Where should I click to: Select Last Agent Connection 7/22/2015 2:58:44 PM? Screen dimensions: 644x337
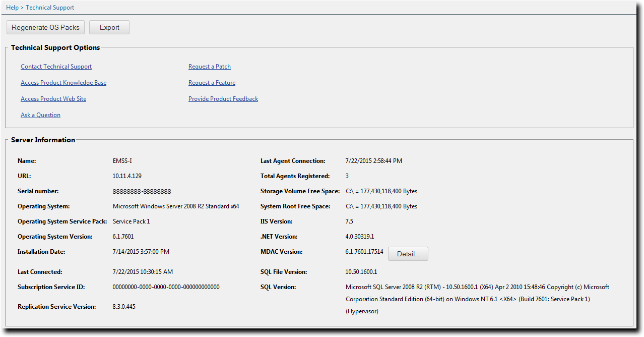coord(374,161)
